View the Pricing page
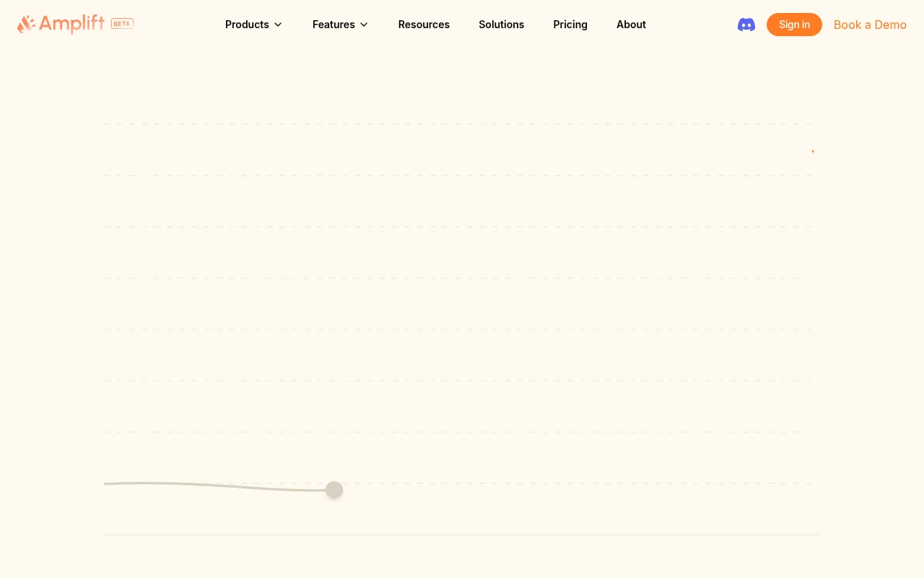Screen dimensions: 924x578 [570, 25]
